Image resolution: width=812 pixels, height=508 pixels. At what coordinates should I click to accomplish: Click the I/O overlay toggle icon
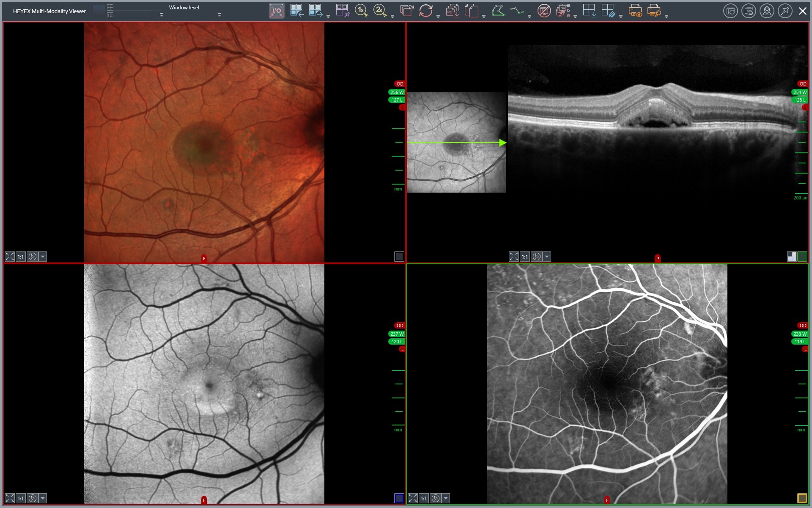coord(276,11)
